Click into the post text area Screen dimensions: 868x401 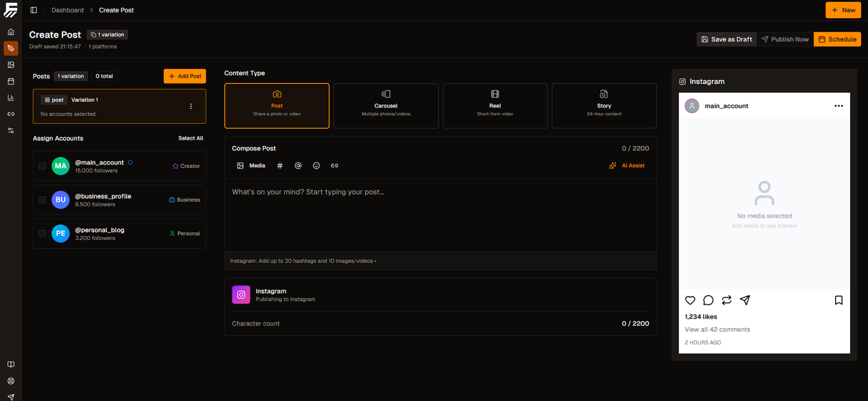tap(440, 215)
